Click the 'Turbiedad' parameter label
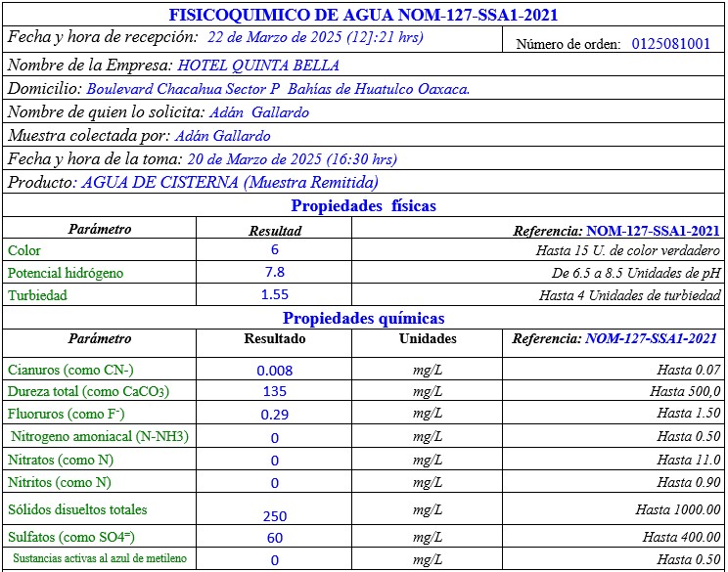This screenshot has height=572, width=728. [37, 295]
